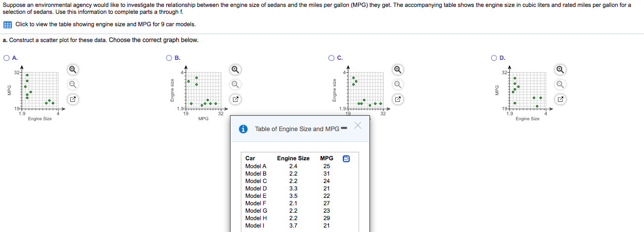Select radio button for answer C

point(332,58)
